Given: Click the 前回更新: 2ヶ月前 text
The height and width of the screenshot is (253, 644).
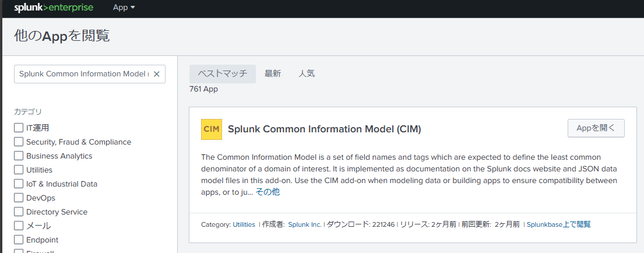Looking at the screenshot, I should pos(490,224).
